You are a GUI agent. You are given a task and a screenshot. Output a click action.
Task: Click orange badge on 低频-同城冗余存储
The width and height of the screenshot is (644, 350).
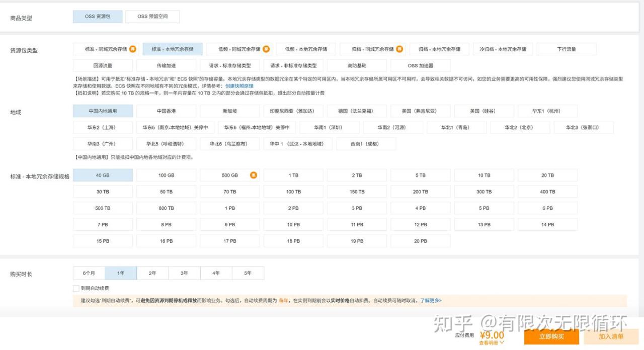[266, 49]
